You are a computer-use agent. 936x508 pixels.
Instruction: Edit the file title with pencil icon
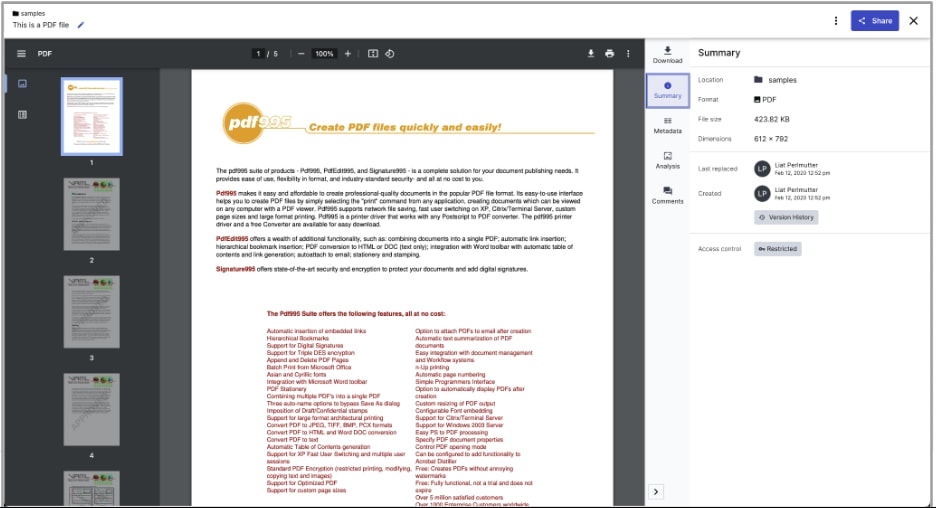pyautogui.click(x=81, y=25)
